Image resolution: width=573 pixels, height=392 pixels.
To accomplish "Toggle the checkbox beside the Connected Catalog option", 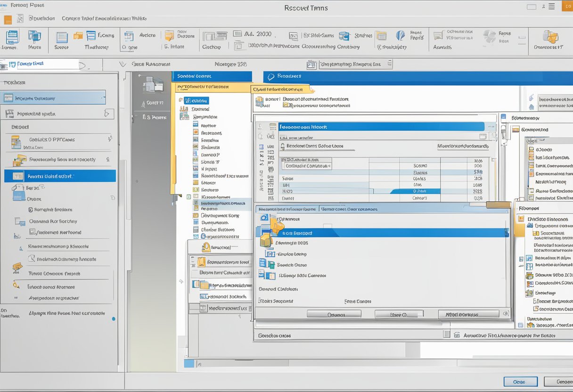I will pos(258,289).
